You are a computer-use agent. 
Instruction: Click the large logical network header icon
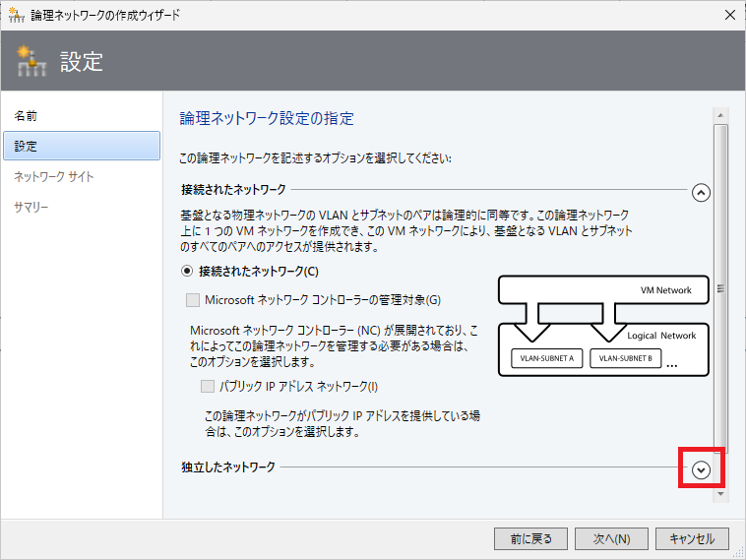pyautogui.click(x=31, y=61)
